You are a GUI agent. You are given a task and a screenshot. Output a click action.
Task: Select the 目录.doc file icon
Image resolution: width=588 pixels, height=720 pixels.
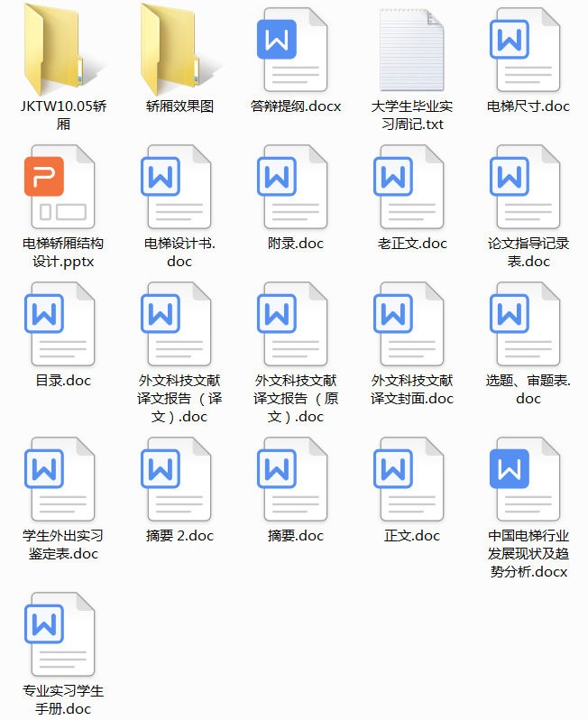point(60,324)
